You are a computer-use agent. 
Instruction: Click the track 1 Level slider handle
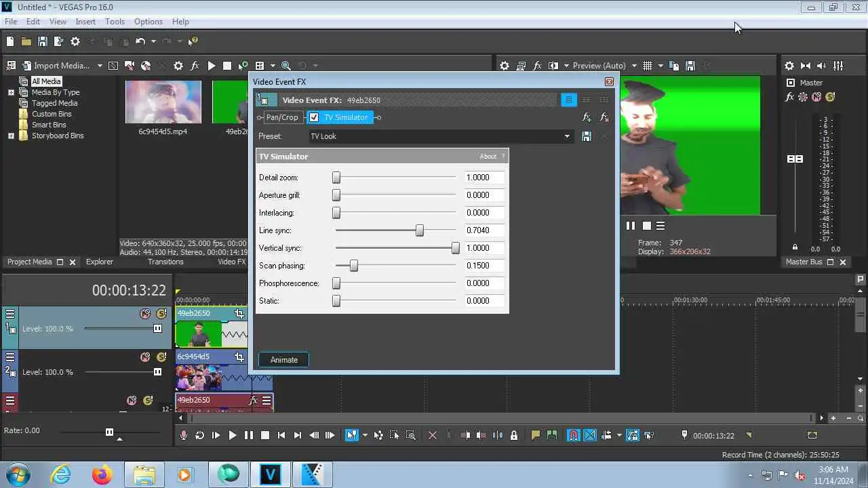pyautogui.click(x=157, y=329)
